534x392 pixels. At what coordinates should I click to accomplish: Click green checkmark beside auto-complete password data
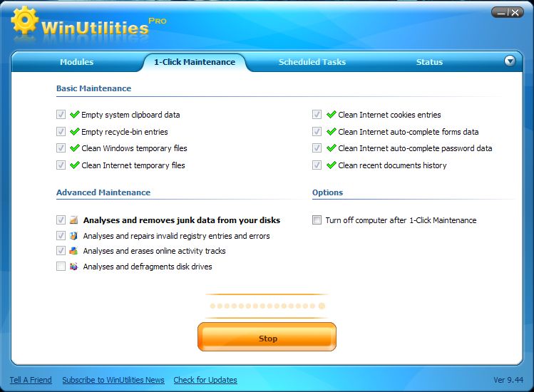point(332,148)
